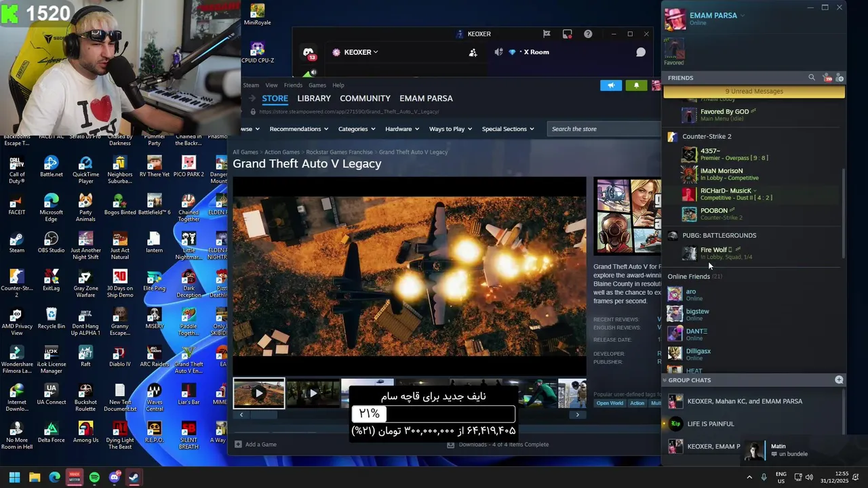This screenshot has width=868, height=488.
Task: Open Steam menu in menu bar
Action: tap(251, 85)
